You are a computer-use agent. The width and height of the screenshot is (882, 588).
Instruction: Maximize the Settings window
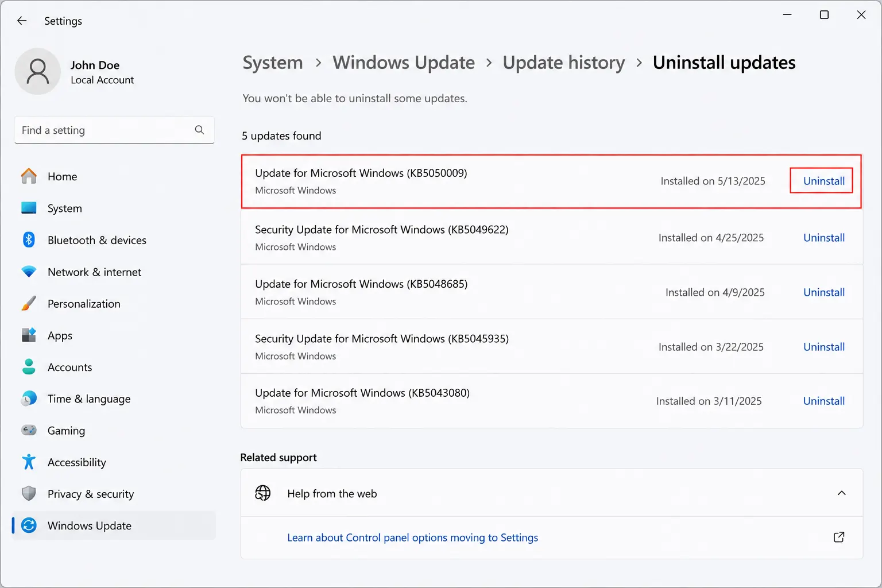coord(824,15)
